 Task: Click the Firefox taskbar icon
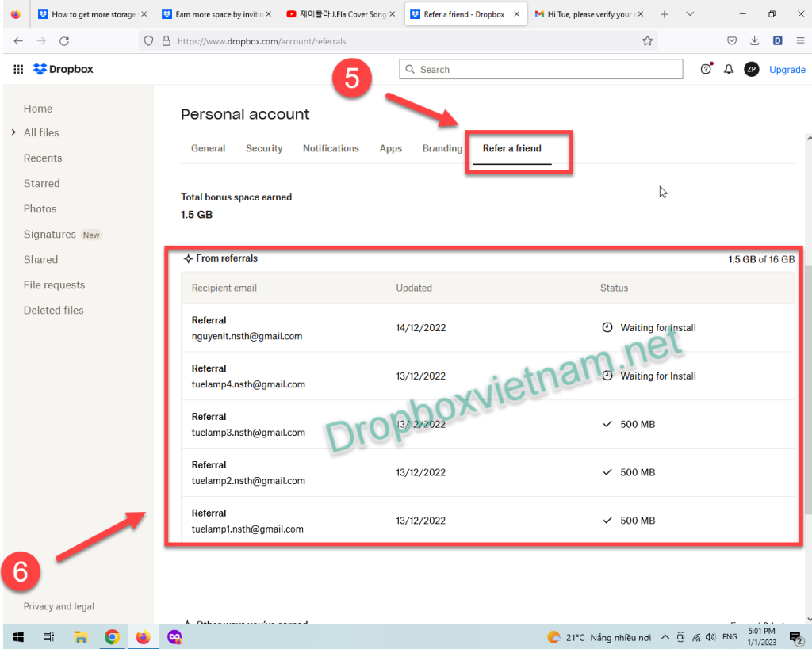coord(143,637)
